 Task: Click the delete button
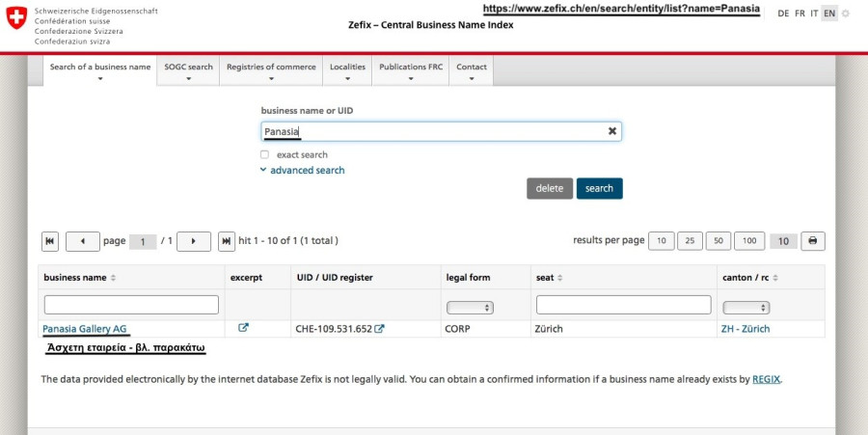point(550,189)
